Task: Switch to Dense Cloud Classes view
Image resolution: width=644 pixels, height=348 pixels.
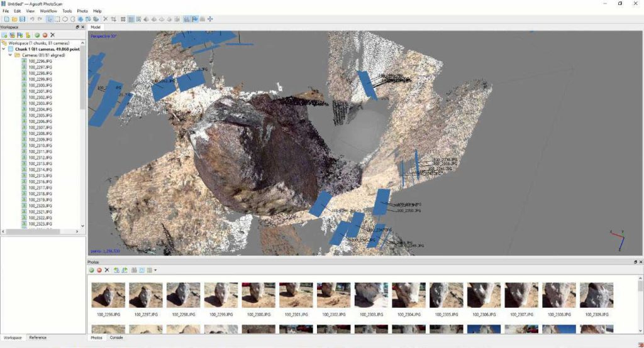Action: tap(138, 19)
